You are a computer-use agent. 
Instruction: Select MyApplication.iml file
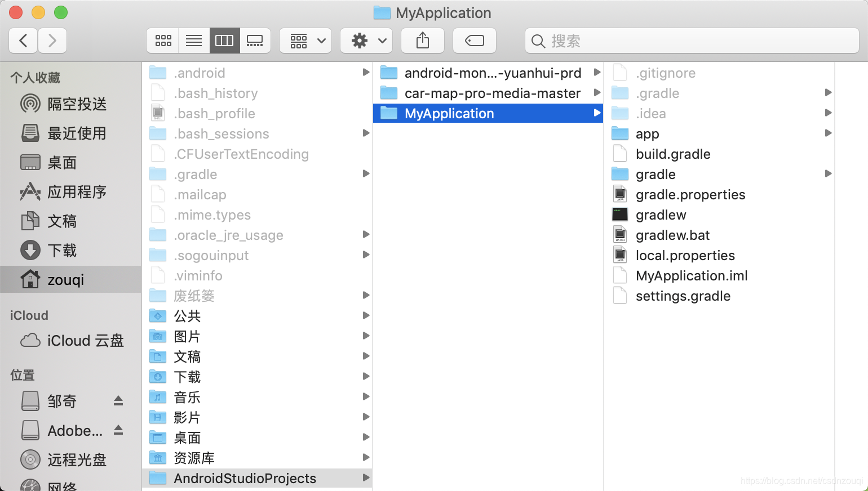tap(720, 275)
